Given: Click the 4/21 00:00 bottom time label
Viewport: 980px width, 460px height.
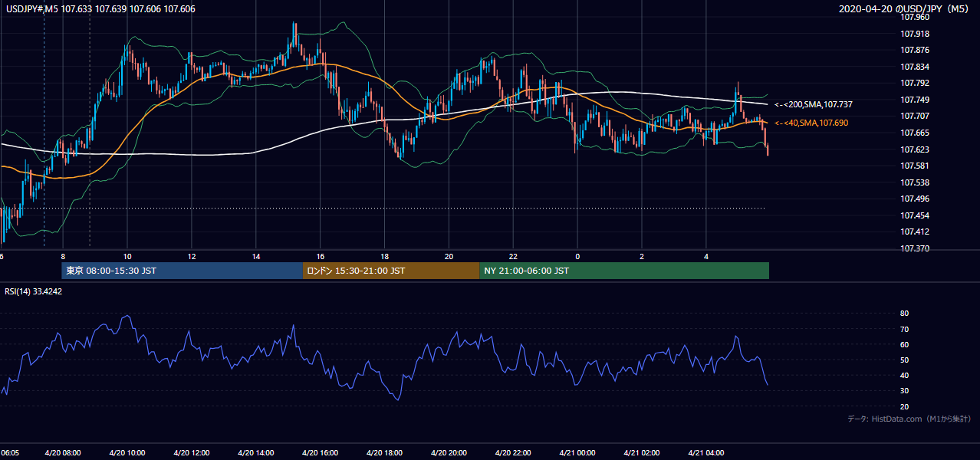Looking at the screenshot, I should pos(577,452).
